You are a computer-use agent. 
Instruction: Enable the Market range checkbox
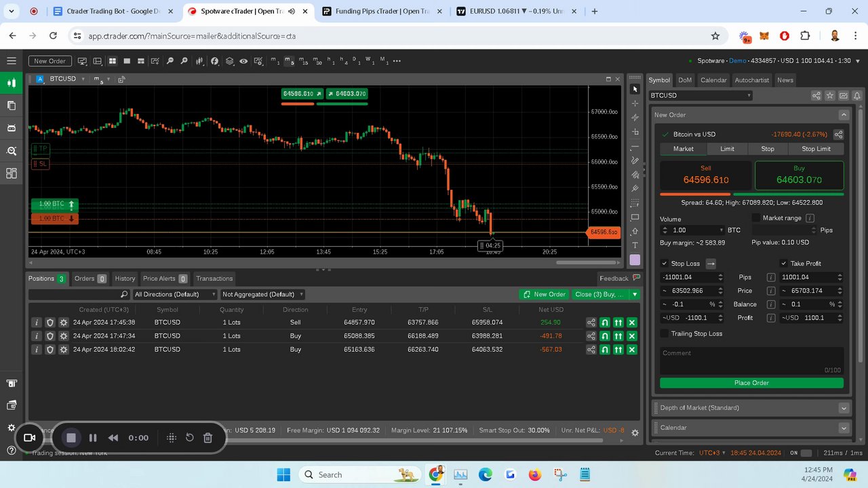(x=756, y=218)
